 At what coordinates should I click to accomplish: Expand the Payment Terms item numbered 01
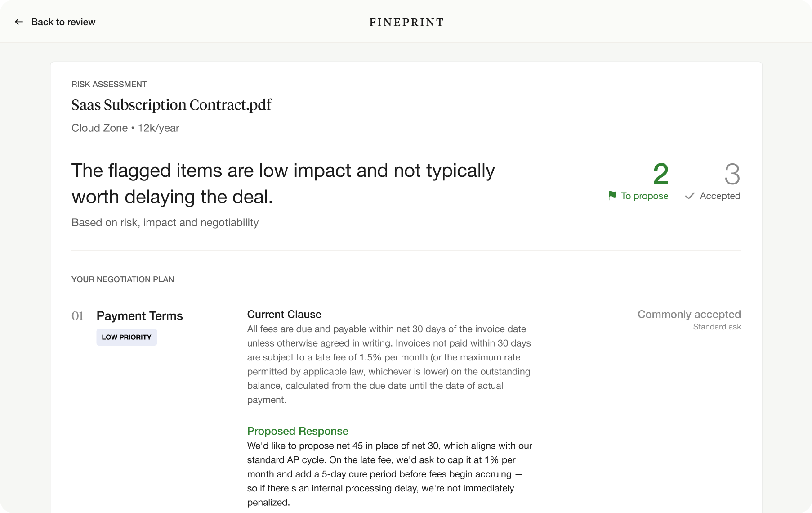[x=139, y=315]
